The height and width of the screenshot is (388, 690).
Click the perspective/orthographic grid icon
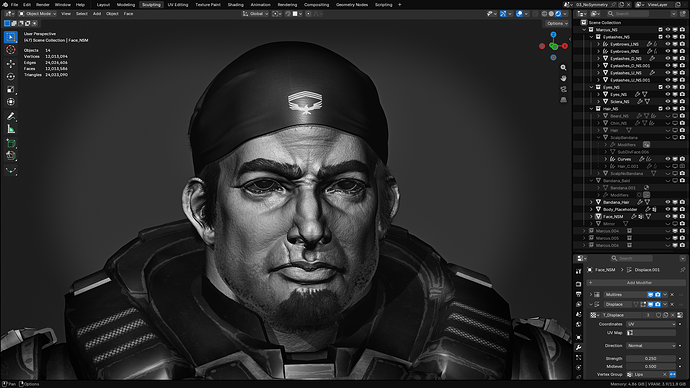[563, 100]
